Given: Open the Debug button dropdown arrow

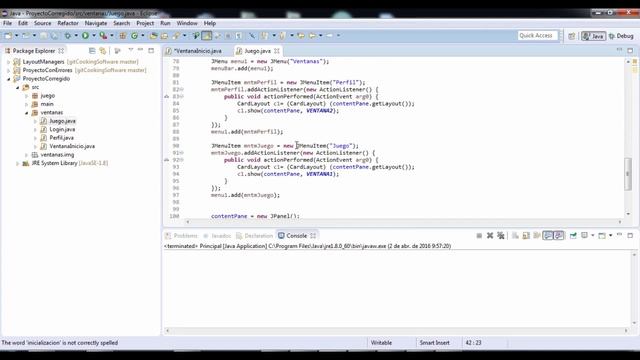Looking at the screenshot, I should [76, 36].
